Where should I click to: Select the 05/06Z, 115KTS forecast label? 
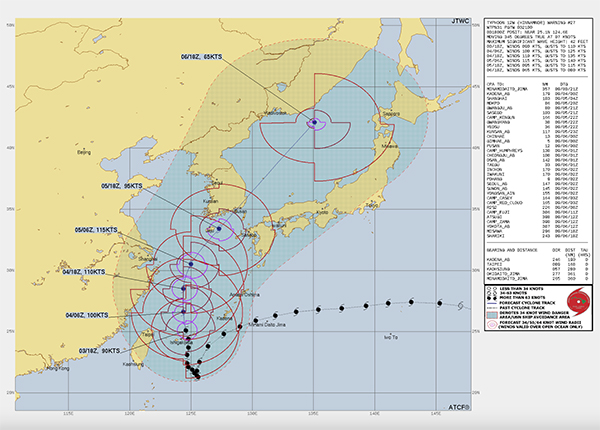(x=104, y=230)
